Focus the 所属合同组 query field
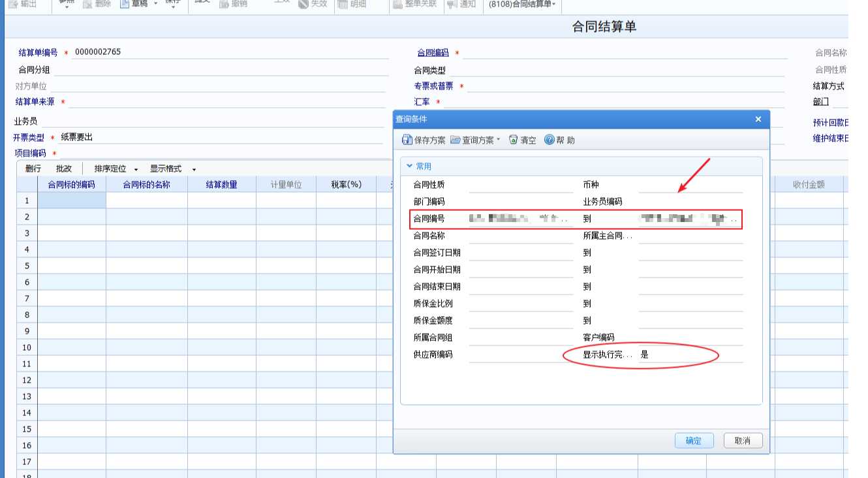The width and height of the screenshot is (868, 478). 521,338
